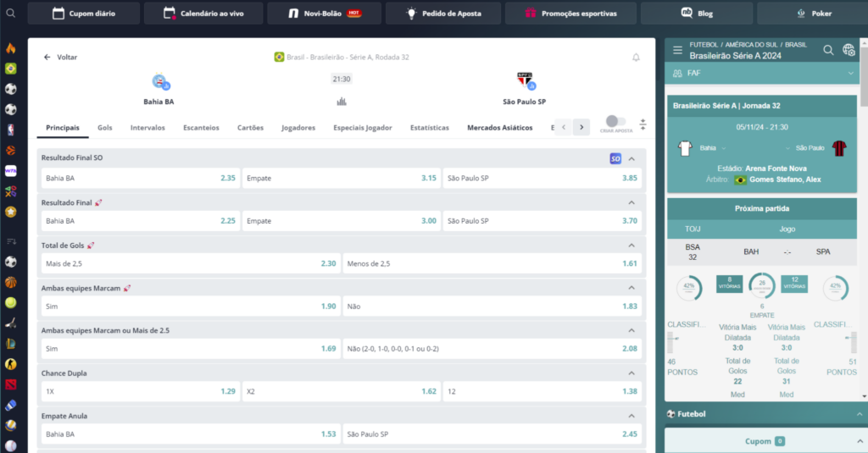This screenshot has width=868, height=453.
Task: Switch to the Cartões tab
Action: click(x=250, y=128)
